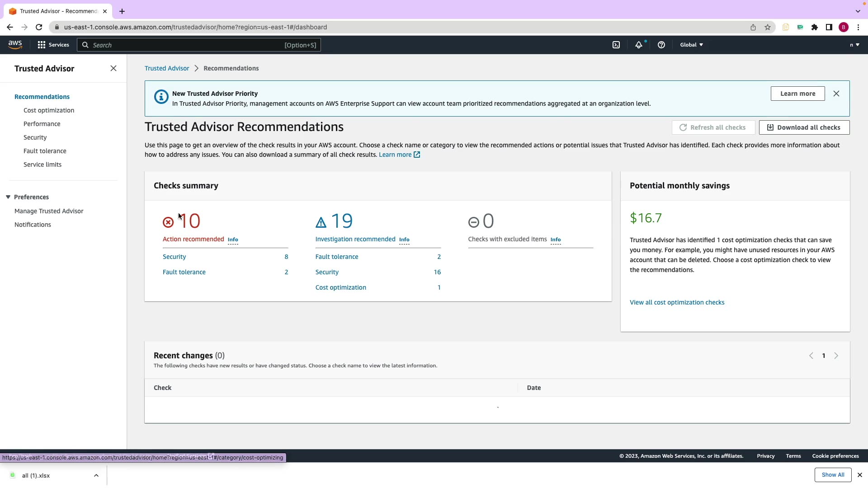Dismiss the Trusted Advisor Priority banner
This screenshot has width=868, height=488.
pyautogui.click(x=836, y=94)
